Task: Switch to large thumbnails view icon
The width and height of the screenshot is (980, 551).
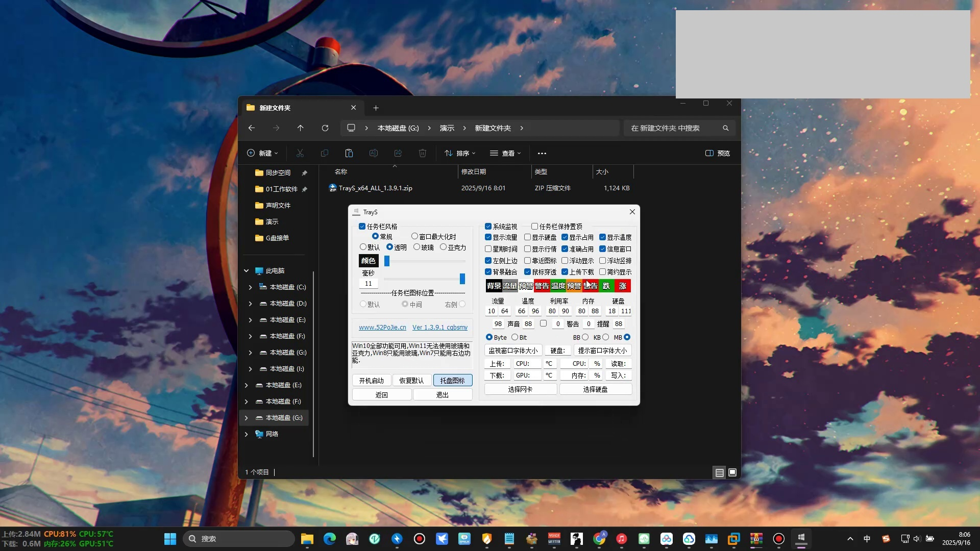Action: [x=732, y=472]
